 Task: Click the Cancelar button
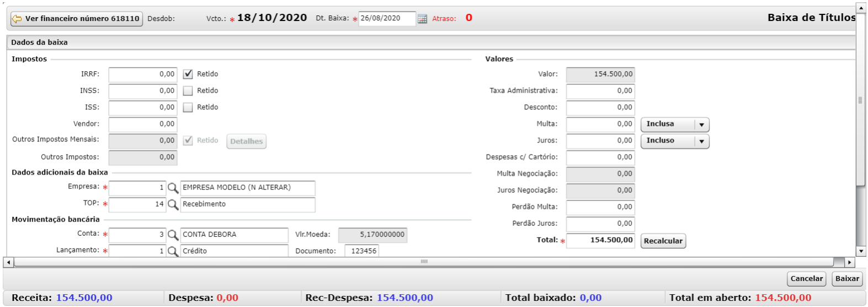[807, 279]
